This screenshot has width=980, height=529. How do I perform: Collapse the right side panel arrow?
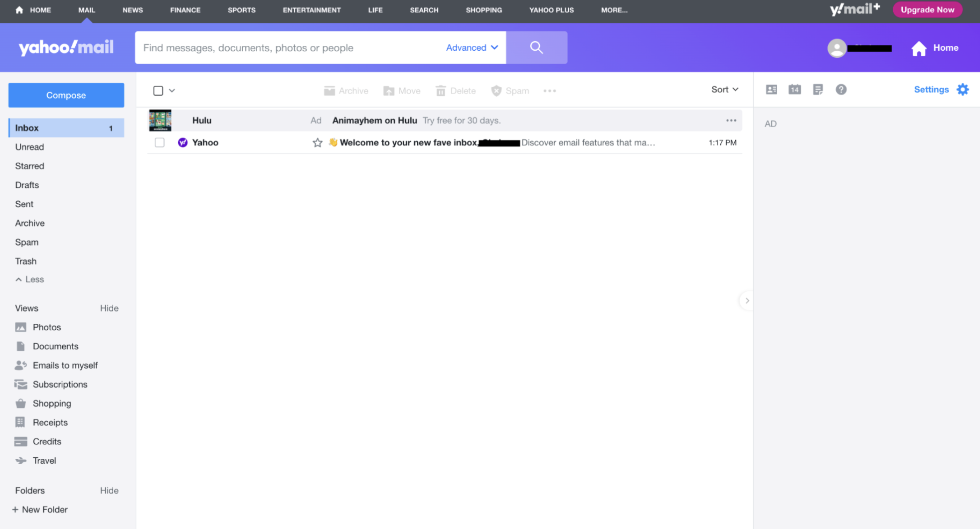click(747, 301)
